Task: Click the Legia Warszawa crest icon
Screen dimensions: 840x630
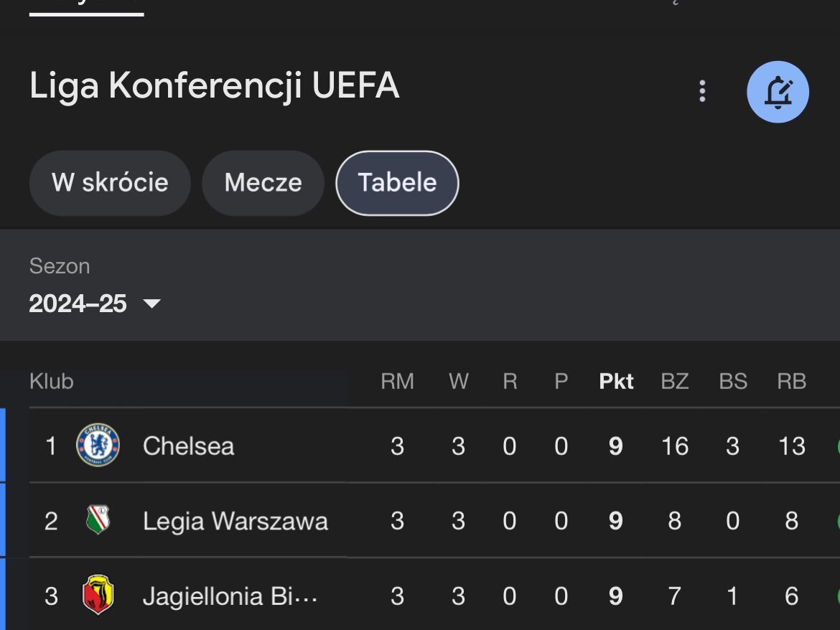Action: tap(98, 521)
